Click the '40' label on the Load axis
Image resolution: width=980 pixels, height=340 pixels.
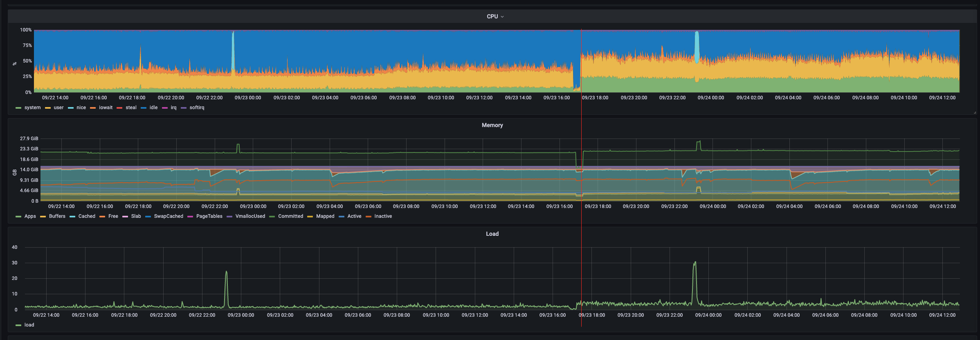[x=15, y=247]
